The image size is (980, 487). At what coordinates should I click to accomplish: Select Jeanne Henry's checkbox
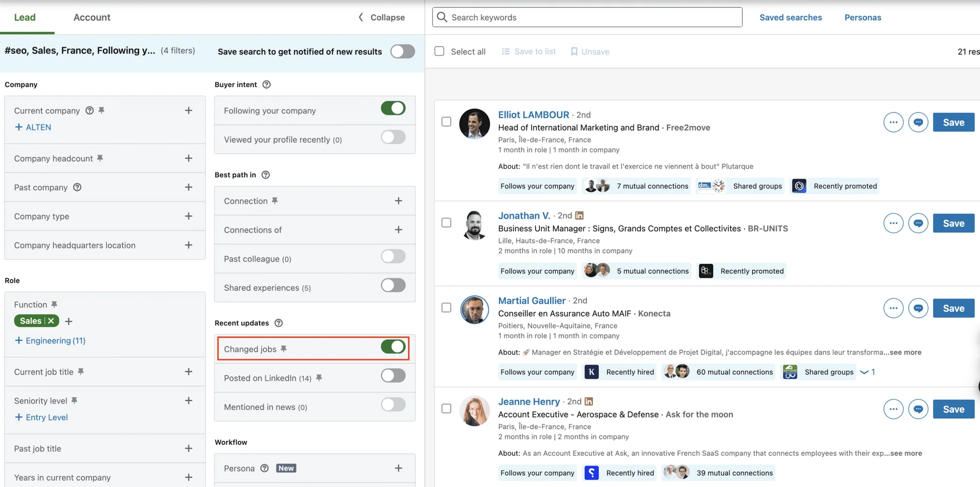tap(446, 409)
